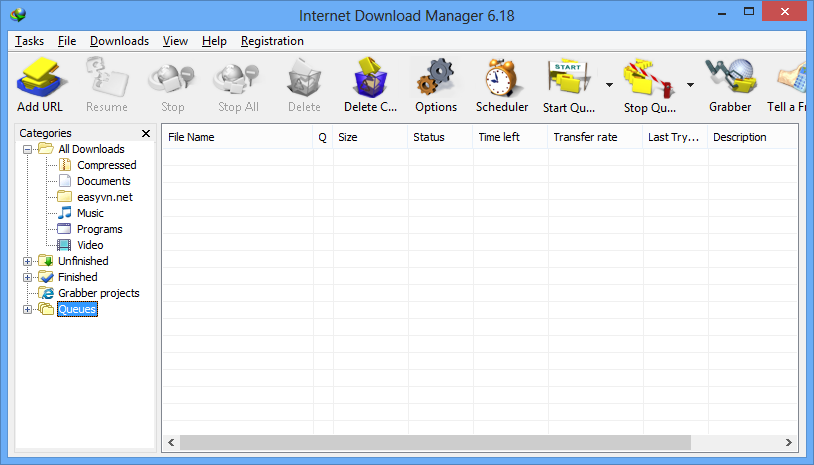
Task: Click the Delete trash toolbar icon
Action: pyautogui.click(x=304, y=78)
